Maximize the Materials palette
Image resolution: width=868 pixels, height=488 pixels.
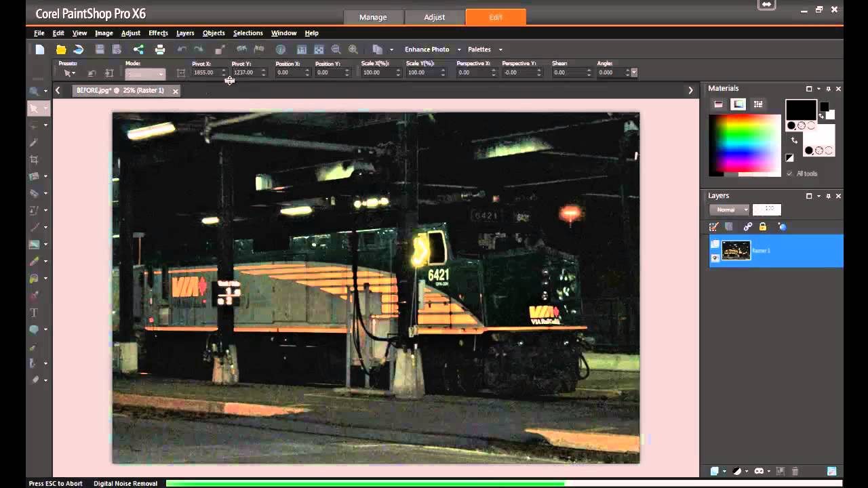tap(809, 89)
